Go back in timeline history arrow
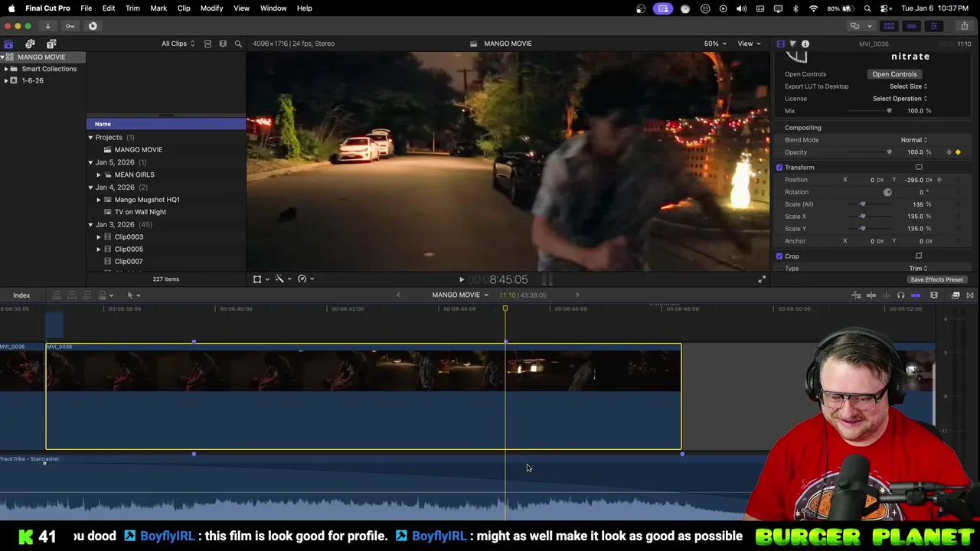The width and height of the screenshot is (980, 551). [398, 295]
